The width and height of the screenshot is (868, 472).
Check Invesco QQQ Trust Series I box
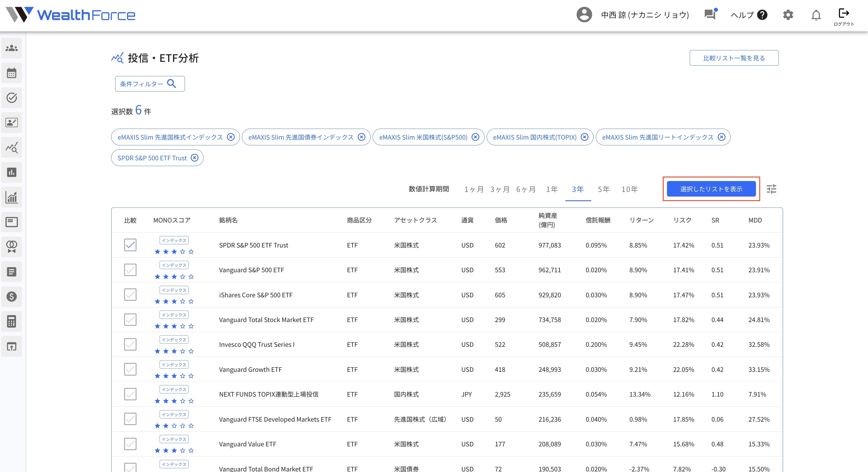[130, 345]
